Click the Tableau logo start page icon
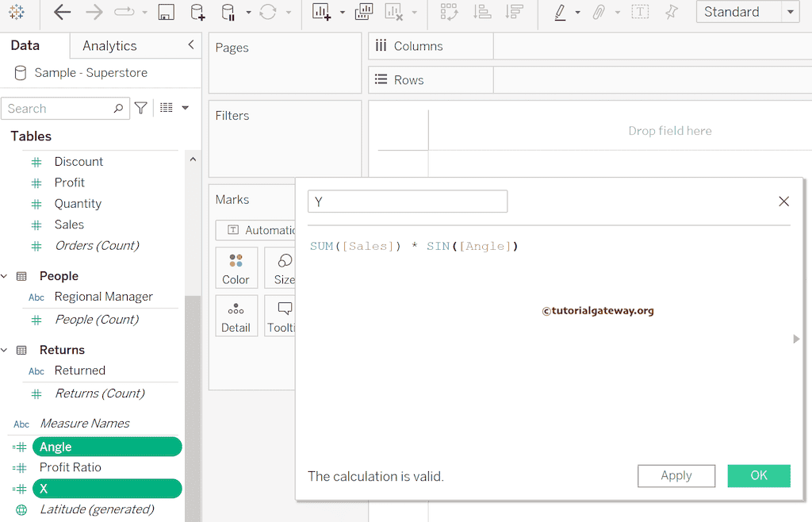 [x=17, y=12]
